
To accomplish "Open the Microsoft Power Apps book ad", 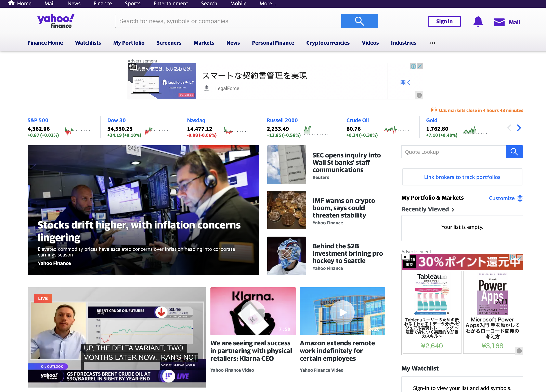I will click(492, 312).
